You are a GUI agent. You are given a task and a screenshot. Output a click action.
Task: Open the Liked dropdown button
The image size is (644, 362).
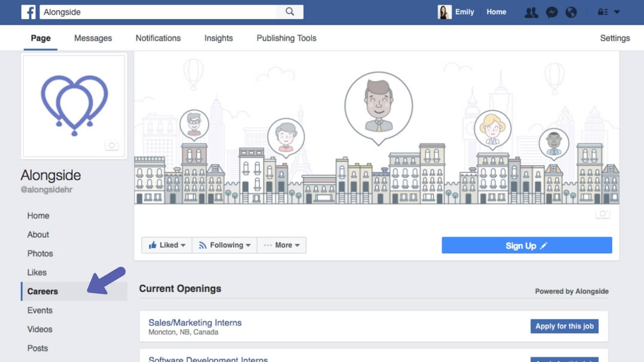coord(167,245)
